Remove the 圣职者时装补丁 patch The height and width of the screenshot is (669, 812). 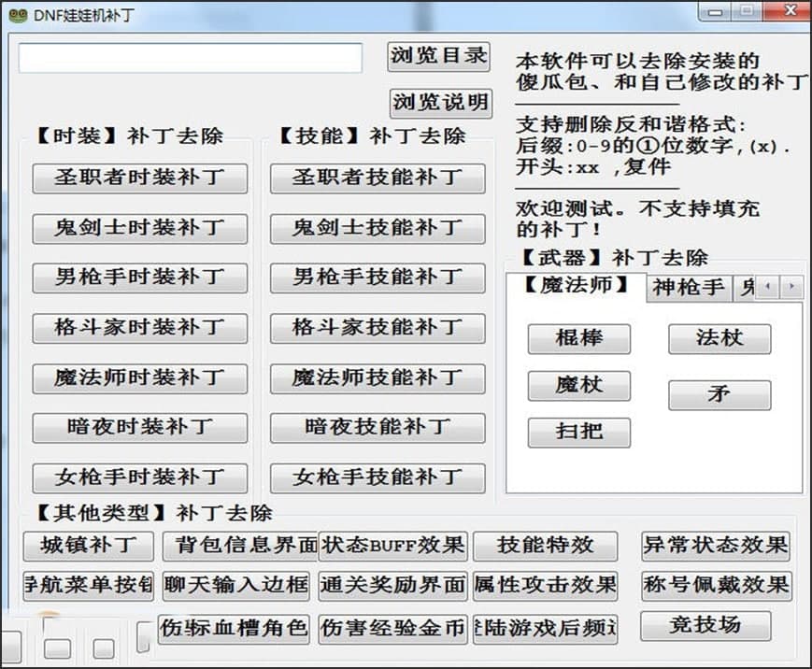point(140,178)
